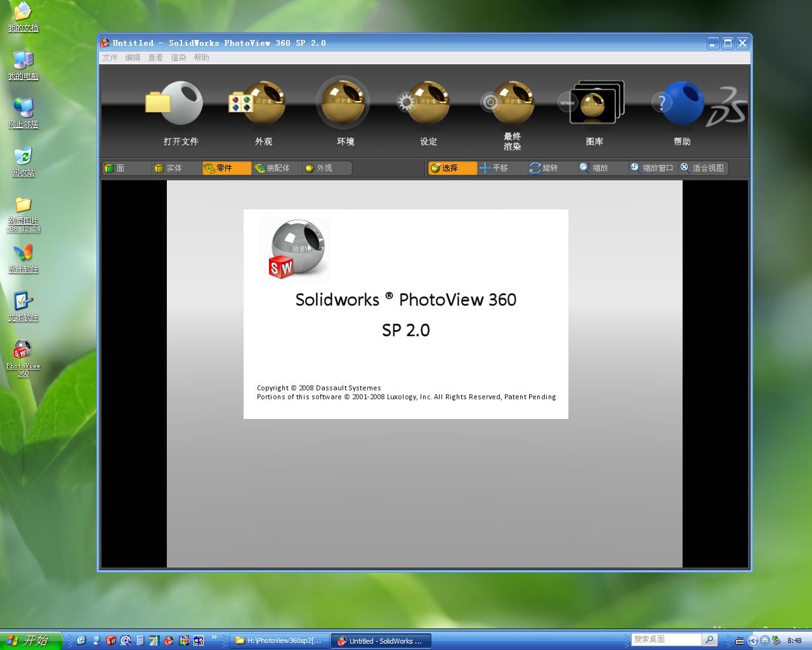This screenshot has height=650, width=812.
Task: Click 缩放窗口 (Zoom Window) tool
Action: point(653,168)
